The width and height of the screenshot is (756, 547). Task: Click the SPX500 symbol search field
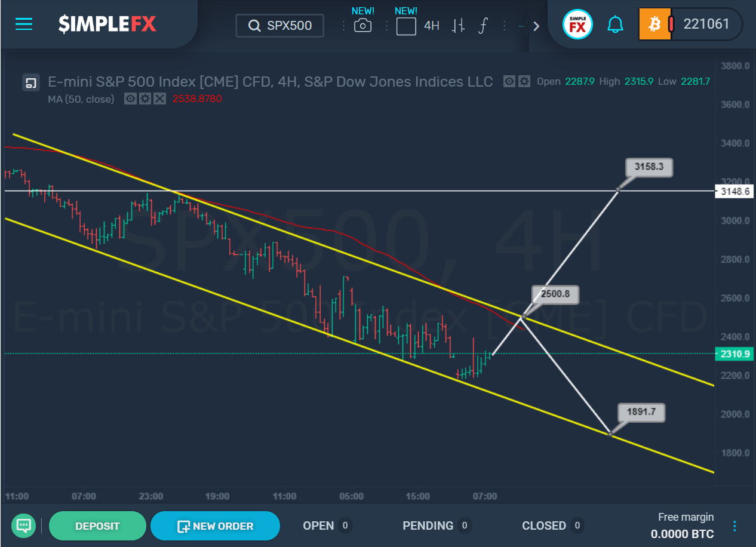click(x=280, y=26)
